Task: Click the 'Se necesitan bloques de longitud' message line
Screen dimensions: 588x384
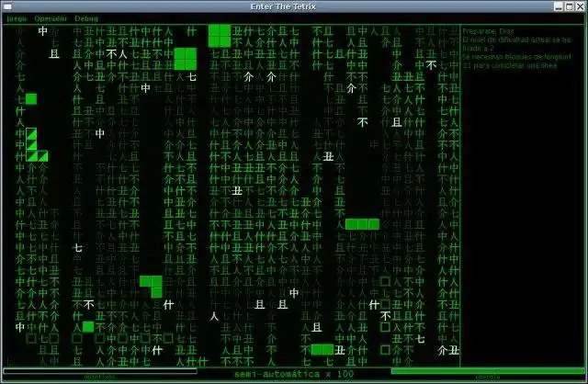Action: (x=516, y=57)
